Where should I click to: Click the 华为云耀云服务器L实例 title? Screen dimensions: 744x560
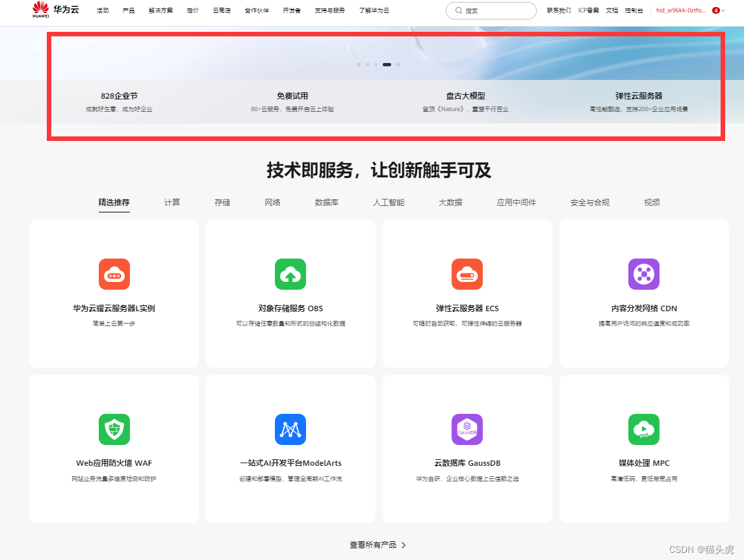(x=114, y=309)
